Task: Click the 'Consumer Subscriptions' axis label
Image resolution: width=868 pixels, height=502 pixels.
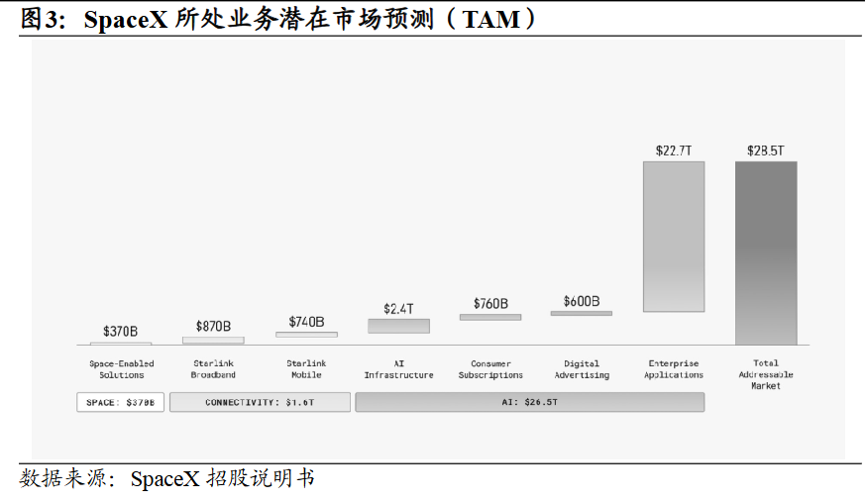Action: tap(490, 369)
